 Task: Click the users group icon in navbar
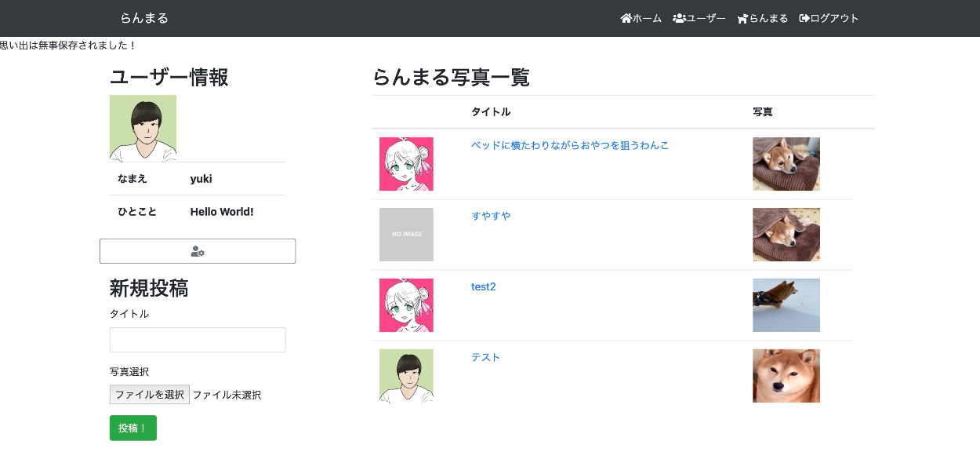coord(679,18)
